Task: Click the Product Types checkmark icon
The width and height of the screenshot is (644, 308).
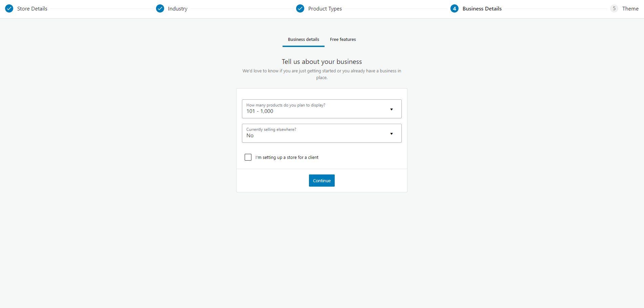Action: coord(300,8)
